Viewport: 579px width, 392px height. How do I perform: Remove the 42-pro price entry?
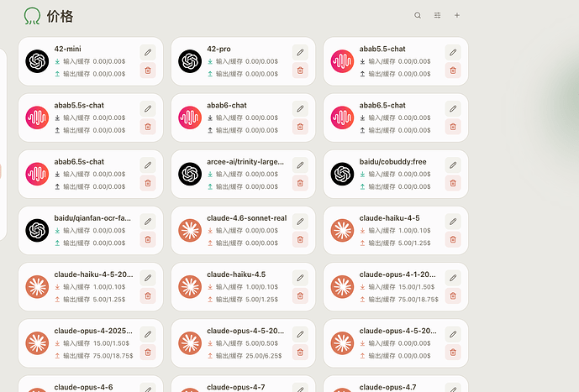(x=300, y=70)
